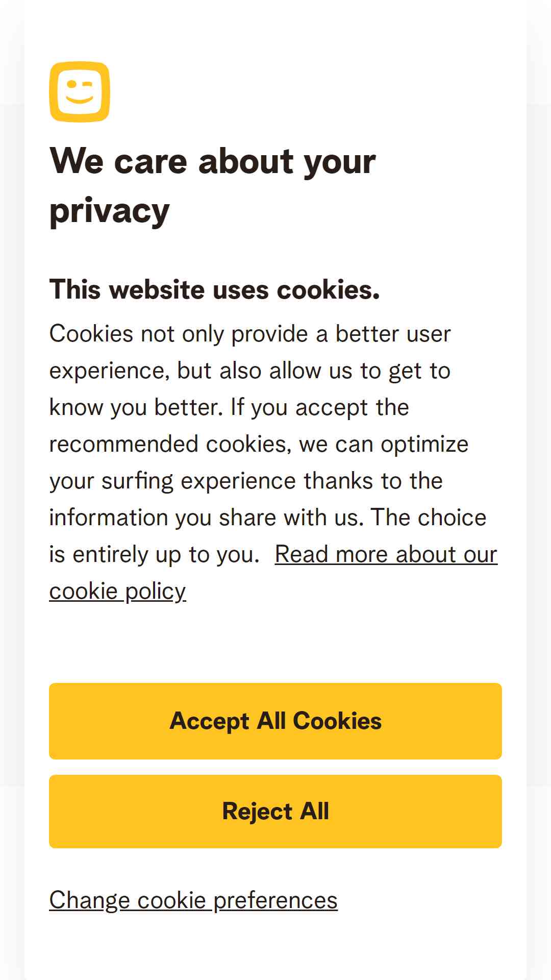Customize cookies via Change cookie preferences
551x980 pixels.
point(193,900)
